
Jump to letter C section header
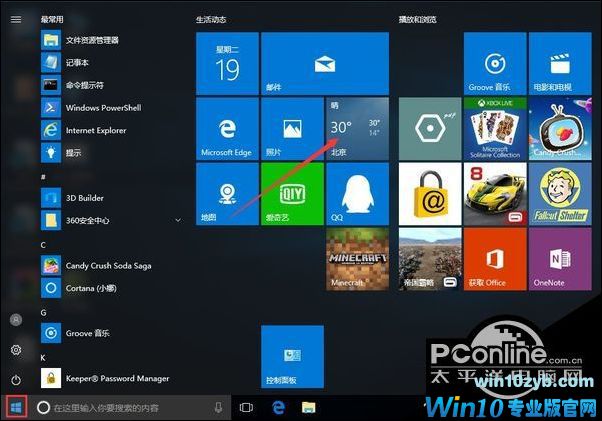(43, 244)
